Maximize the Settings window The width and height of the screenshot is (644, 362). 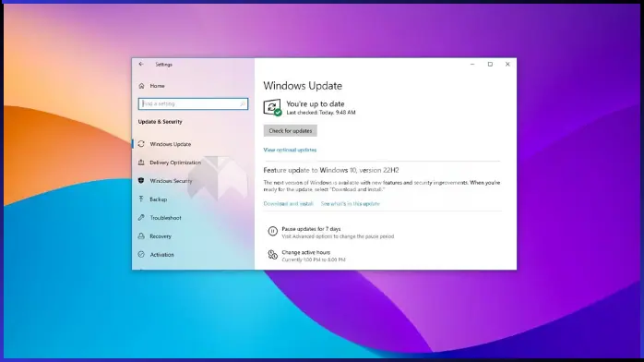point(490,64)
